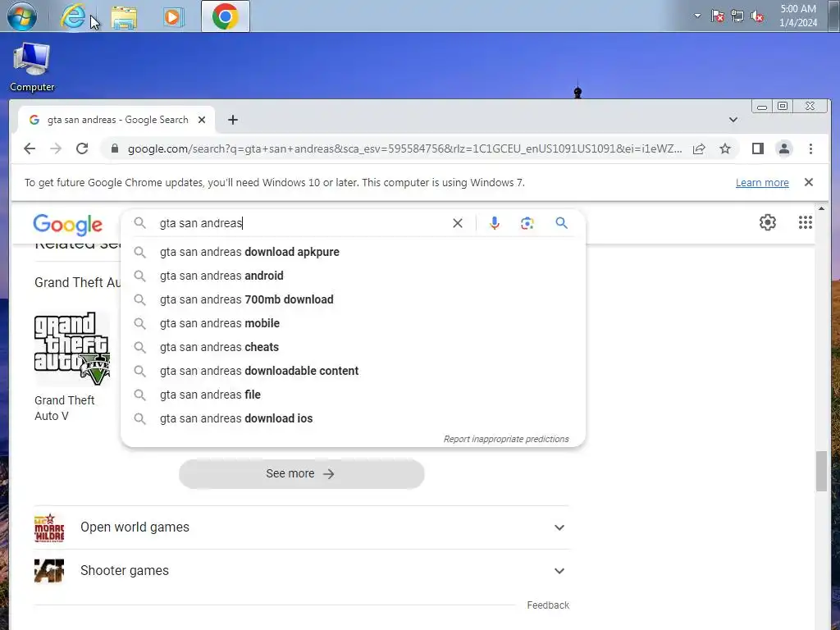
Task: Expand the Open world games row
Action: [x=301, y=527]
